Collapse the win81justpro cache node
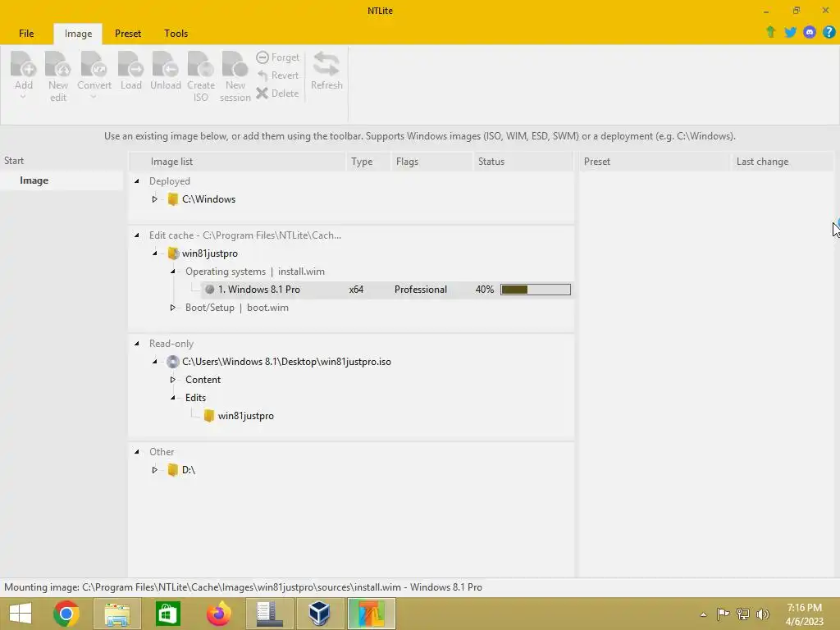 coord(155,253)
